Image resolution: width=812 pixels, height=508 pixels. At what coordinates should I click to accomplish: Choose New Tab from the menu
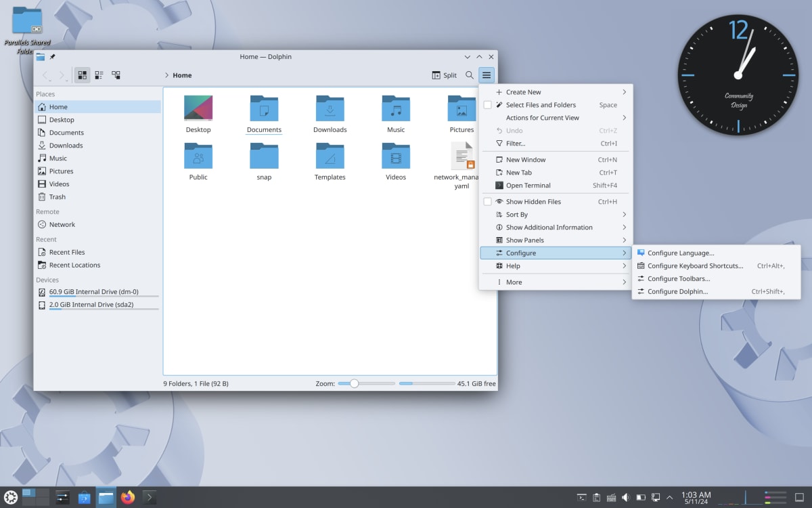point(556,173)
